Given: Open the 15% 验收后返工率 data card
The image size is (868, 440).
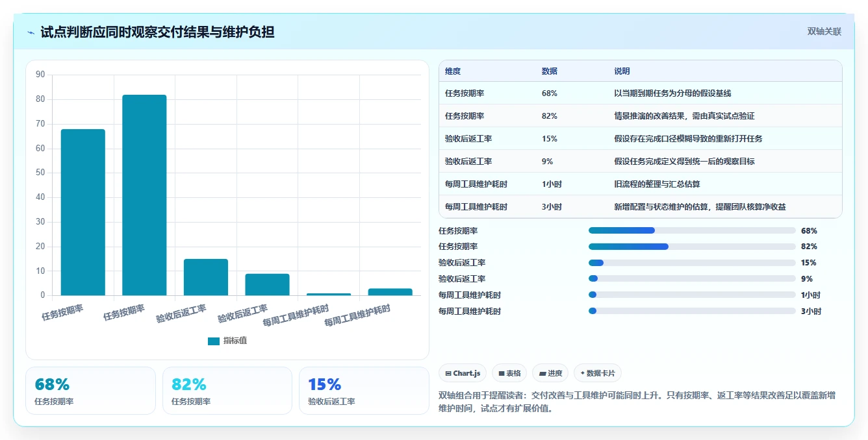Looking at the screenshot, I should pos(364,391).
